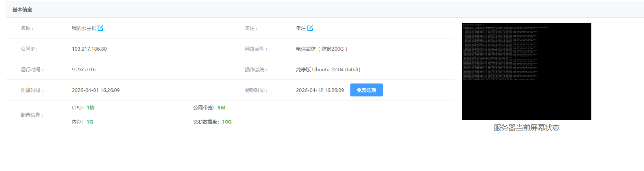Click the 电信高防 network type value
644x171 pixels.
click(x=322, y=49)
